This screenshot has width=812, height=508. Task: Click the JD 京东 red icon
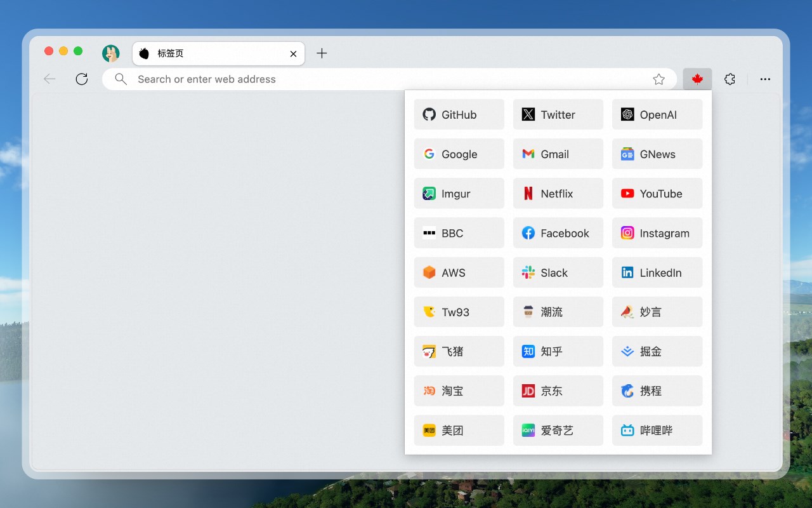pyautogui.click(x=528, y=391)
